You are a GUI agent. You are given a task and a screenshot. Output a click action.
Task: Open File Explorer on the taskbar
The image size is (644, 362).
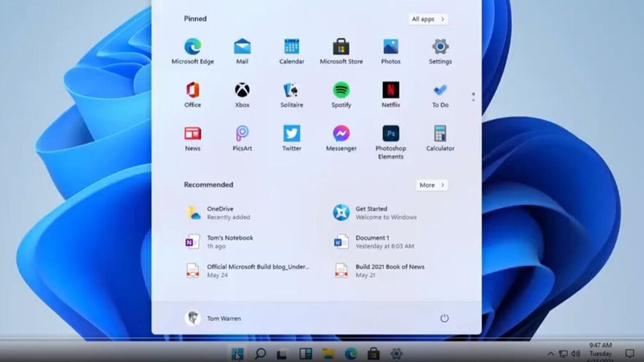328,353
